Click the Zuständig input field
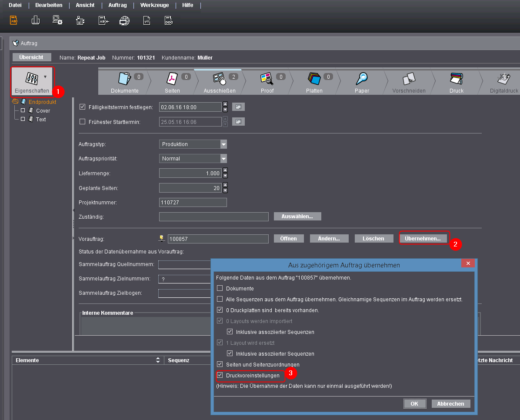 point(214,217)
